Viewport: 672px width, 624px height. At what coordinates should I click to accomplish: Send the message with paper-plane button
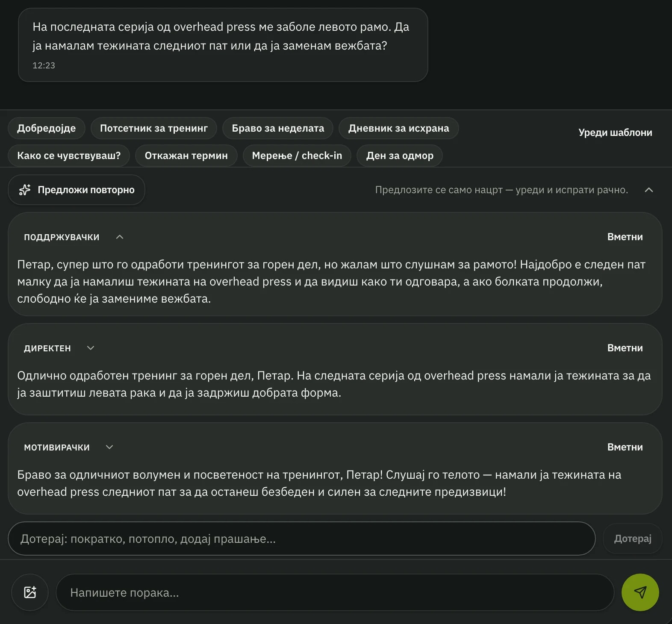[x=640, y=592]
